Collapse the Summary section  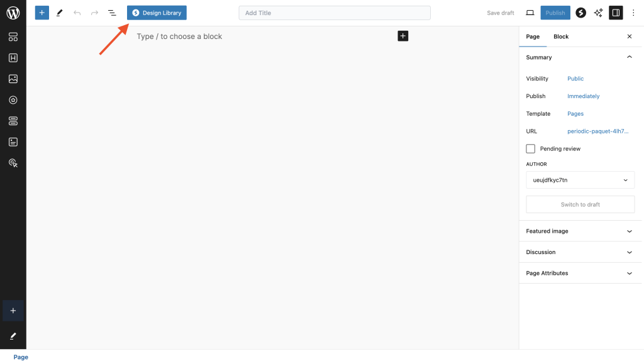[x=629, y=57]
